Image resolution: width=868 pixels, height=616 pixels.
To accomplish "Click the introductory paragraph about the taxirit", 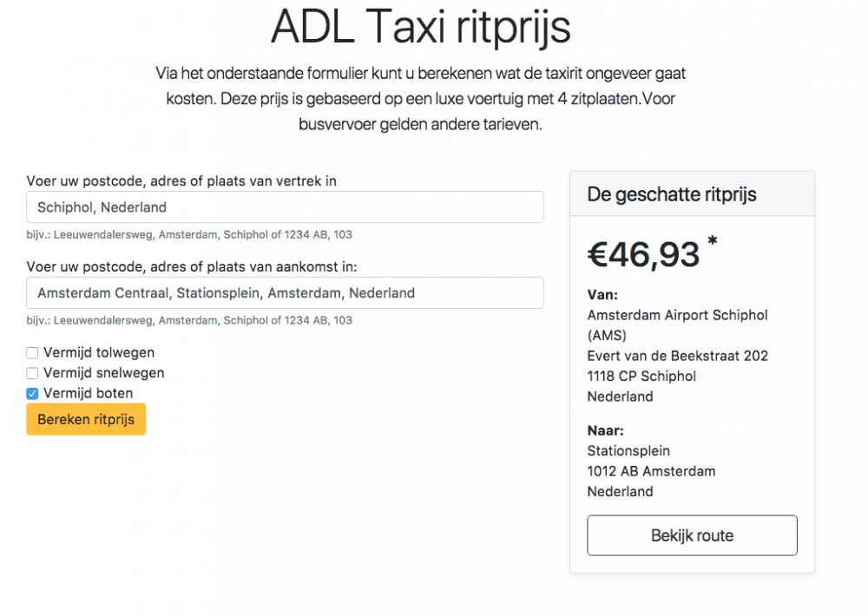I will [421, 99].
